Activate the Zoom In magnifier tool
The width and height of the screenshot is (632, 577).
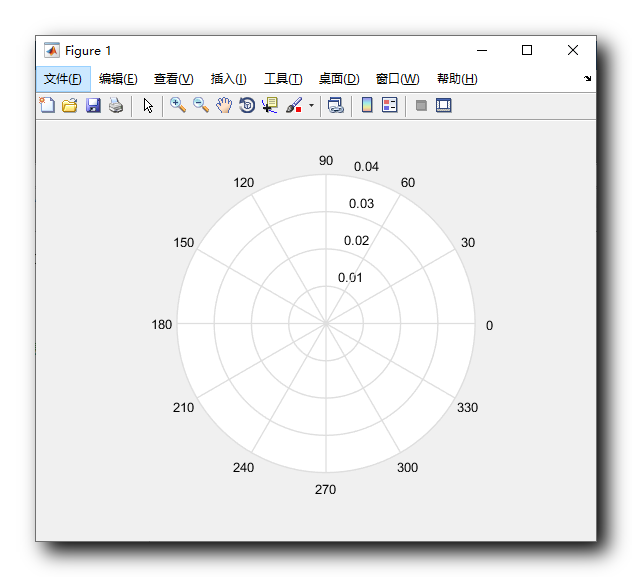[177, 105]
